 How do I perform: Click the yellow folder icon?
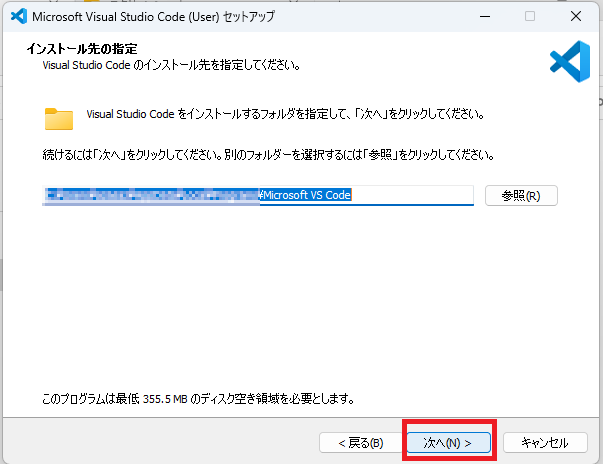point(59,119)
